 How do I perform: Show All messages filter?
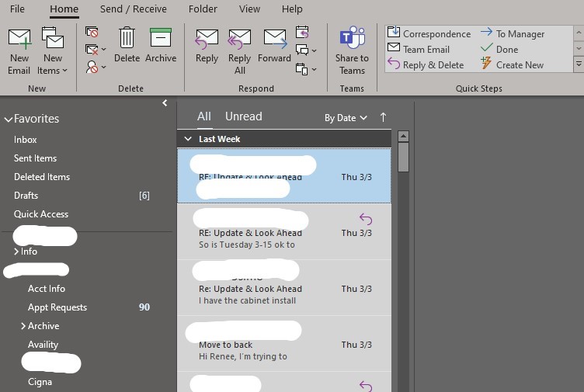coord(204,116)
